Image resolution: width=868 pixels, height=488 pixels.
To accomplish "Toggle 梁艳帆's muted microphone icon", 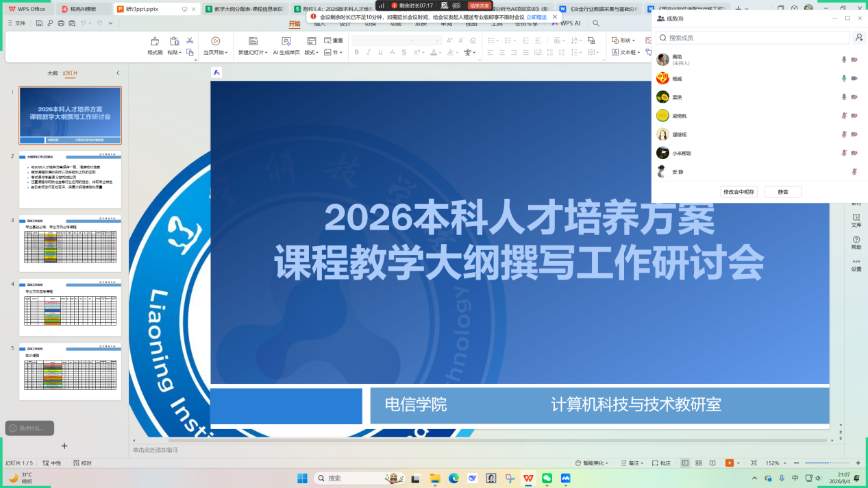I will pos(844,116).
